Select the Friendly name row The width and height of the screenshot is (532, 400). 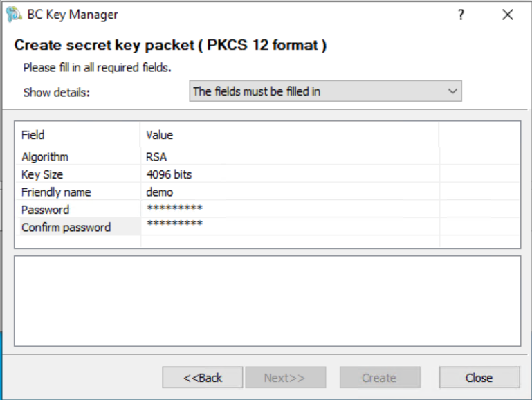(56, 192)
